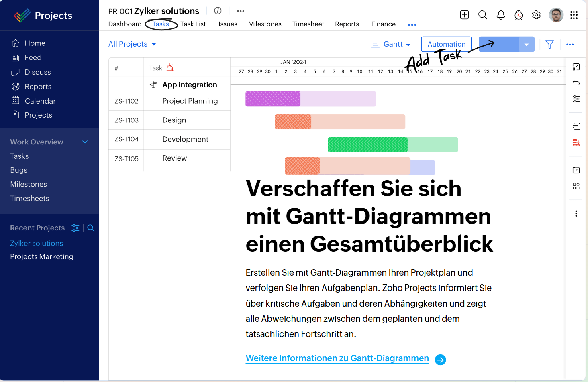Click the purple Project Planning Gantt bar

pyautogui.click(x=310, y=99)
